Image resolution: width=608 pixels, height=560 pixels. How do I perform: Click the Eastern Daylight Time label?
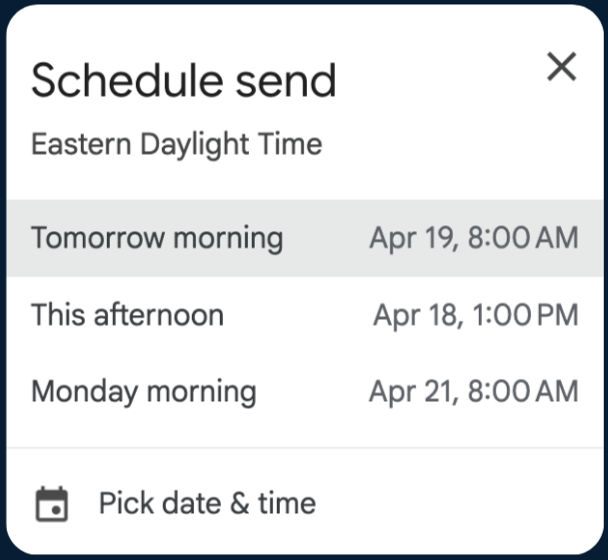click(x=176, y=145)
